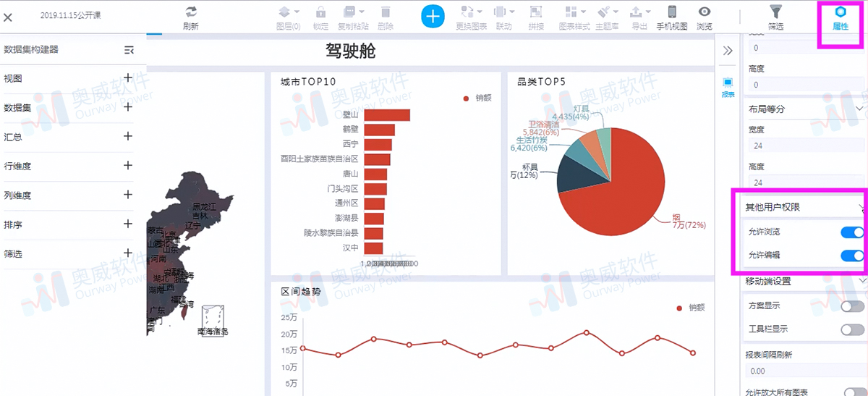
Task: Click the 删除 trash icon
Action: (x=386, y=12)
